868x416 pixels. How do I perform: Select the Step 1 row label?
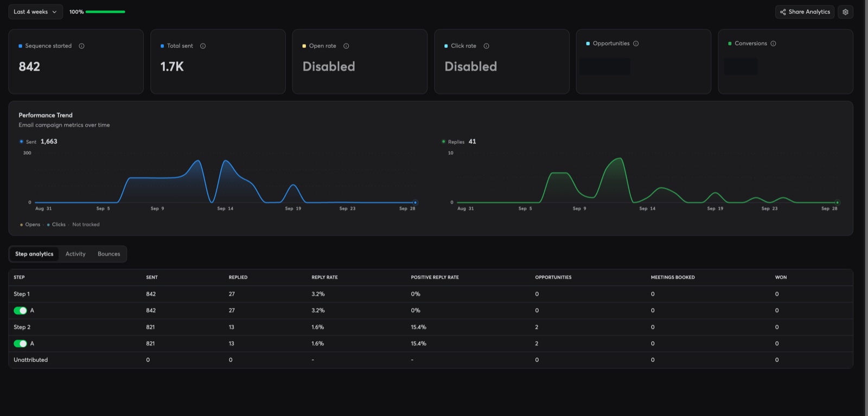[22, 294]
